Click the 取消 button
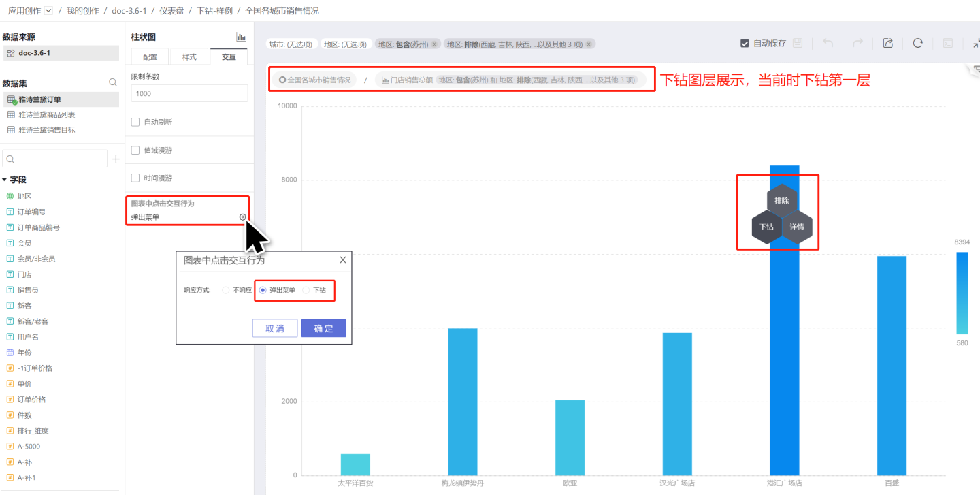The width and height of the screenshot is (980, 495). coord(275,328)
